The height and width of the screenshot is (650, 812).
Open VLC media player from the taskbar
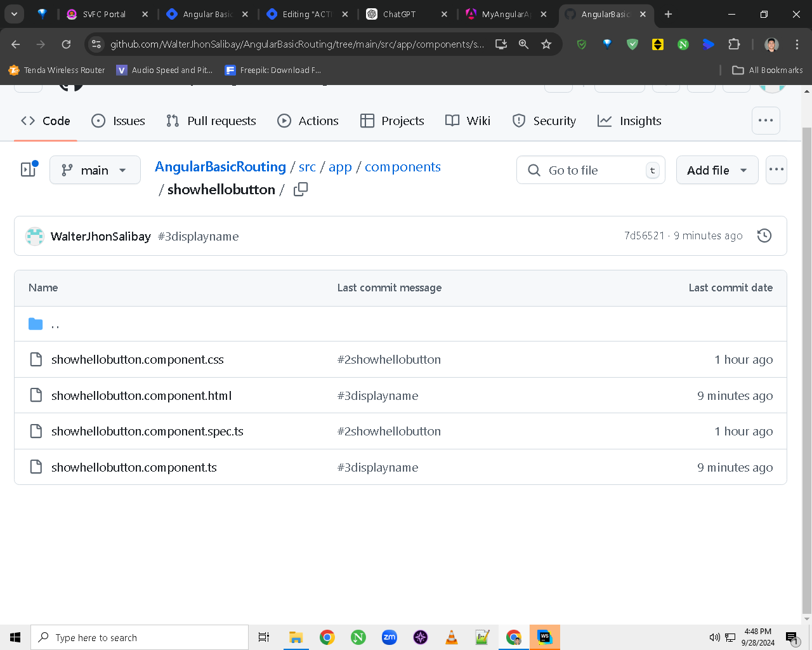click(x=452, y=637)
